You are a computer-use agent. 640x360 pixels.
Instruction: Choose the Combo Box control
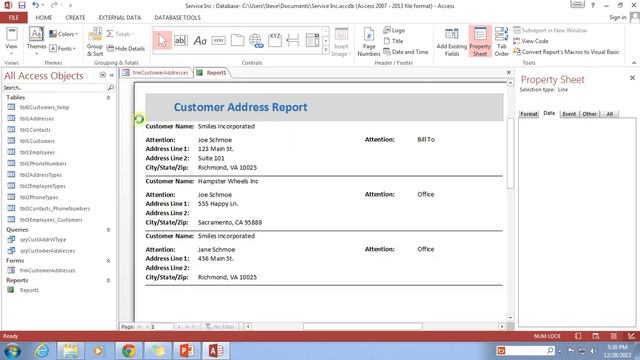point(312,40)
